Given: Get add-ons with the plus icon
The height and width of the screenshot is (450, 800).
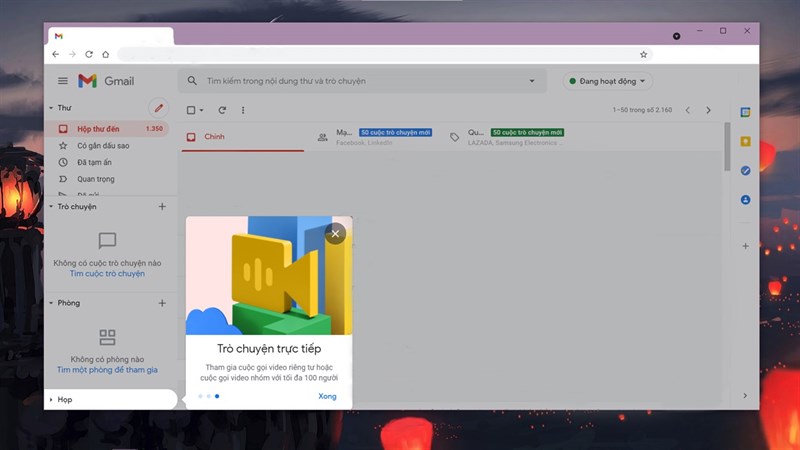Looking at the screenshot, I should (745, 246).
